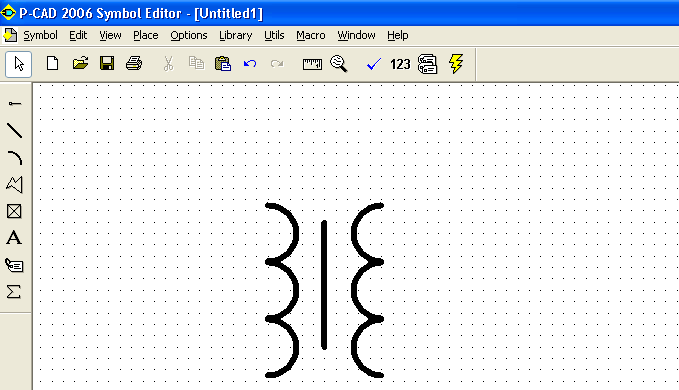The image size is (679, 390).
Task: Select the Place Arc tool
Action: tap(15, 158)
